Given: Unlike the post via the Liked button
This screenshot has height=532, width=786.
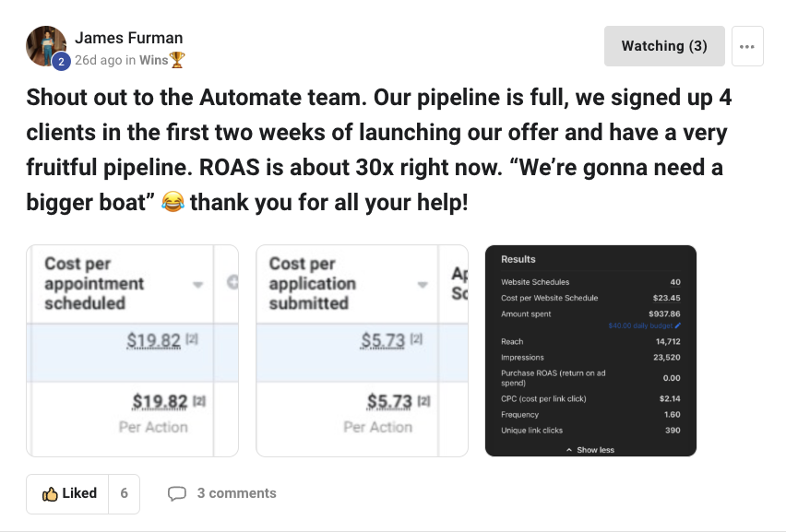Looking at the screenshot, I should (69, 493).
